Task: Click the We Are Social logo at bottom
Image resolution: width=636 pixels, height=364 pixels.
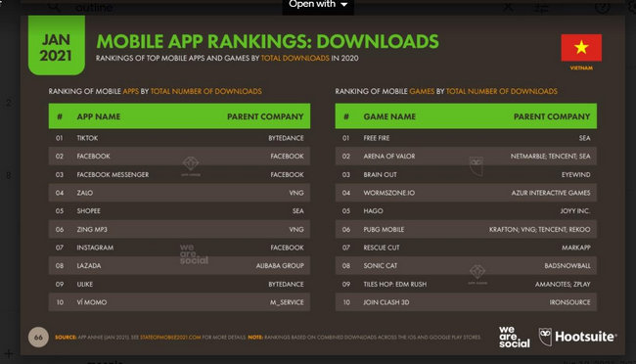Action: (514, 337)
